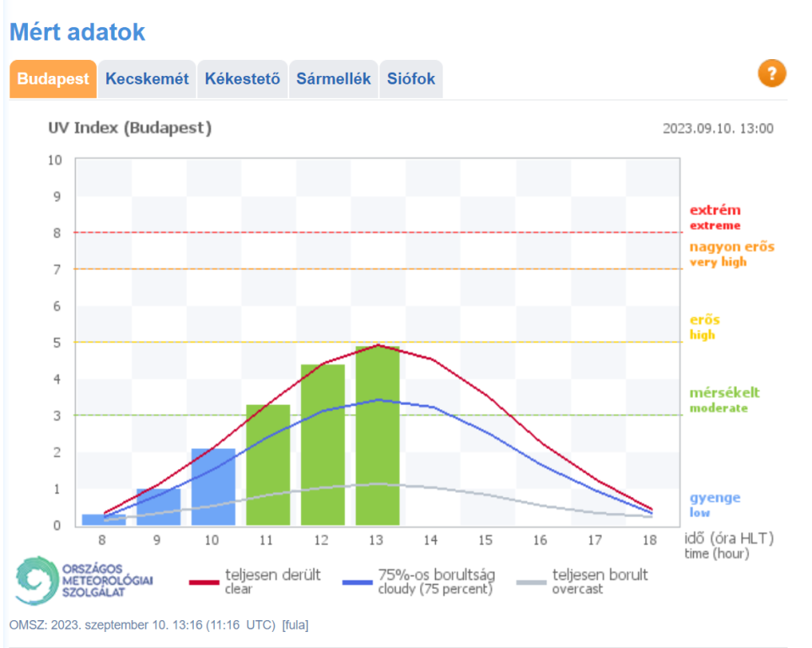Screen dimensions: 812x648
Task: Click the red extrém threshold label
Action: coord(715,210)
